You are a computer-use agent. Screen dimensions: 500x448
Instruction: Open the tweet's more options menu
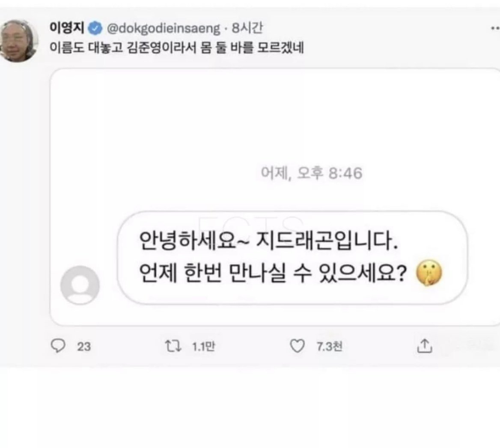tap(494, 28)
